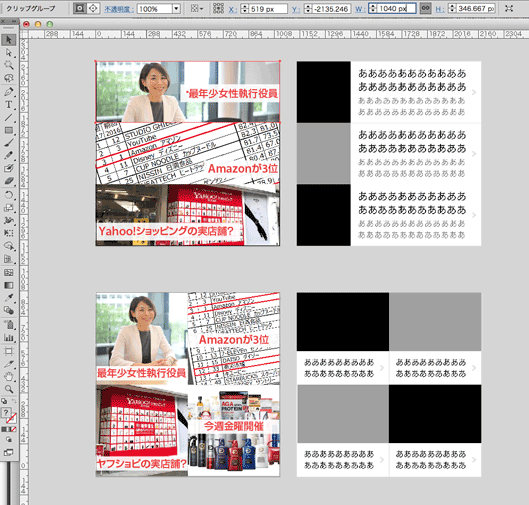The image size is (529, 505).
Task: Select the Pen tool
Action: click(9, 91)
